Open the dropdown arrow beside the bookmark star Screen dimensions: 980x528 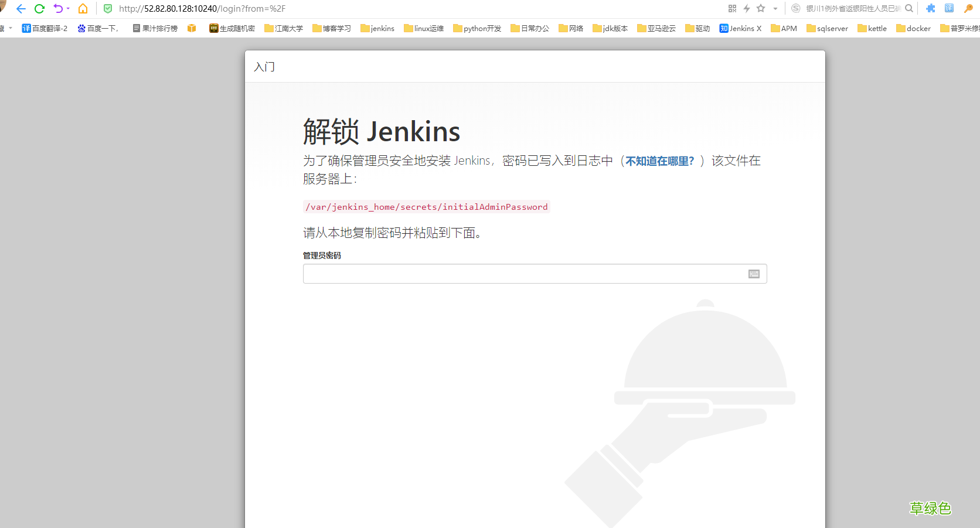(x=775, y=9)
